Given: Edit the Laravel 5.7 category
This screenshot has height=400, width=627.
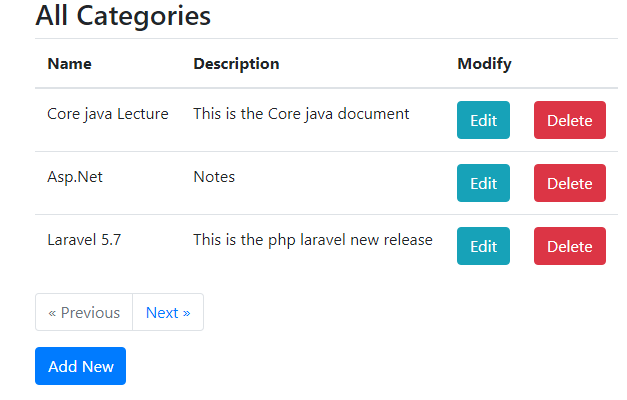Looking at the screenshot, I should click(483, 246).
